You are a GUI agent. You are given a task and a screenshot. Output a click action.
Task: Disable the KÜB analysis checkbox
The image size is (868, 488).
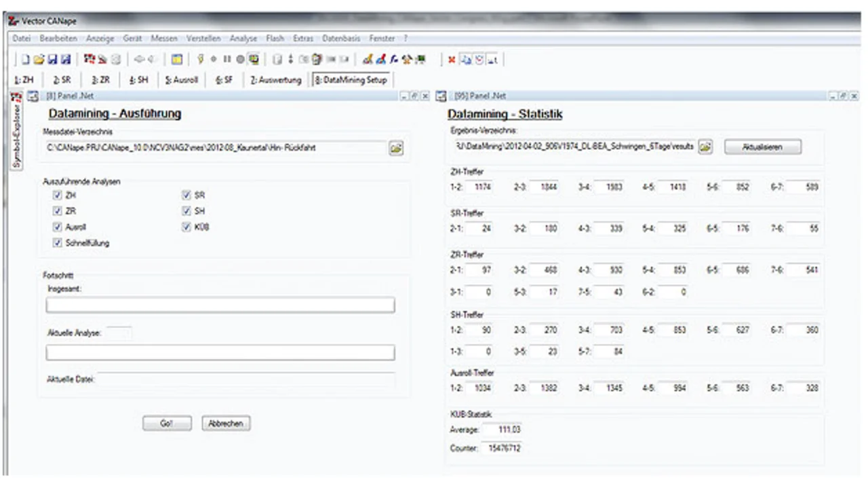tap(187, 227)
